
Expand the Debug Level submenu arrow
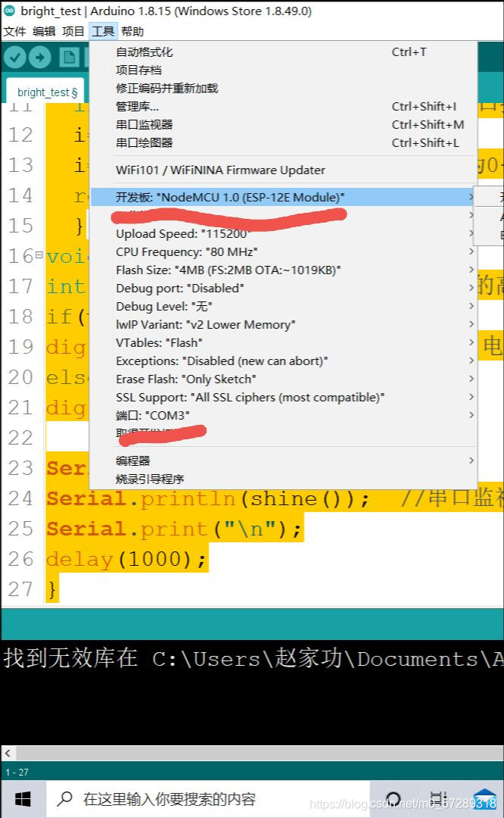pyautogui.click(x=471, y=306)
